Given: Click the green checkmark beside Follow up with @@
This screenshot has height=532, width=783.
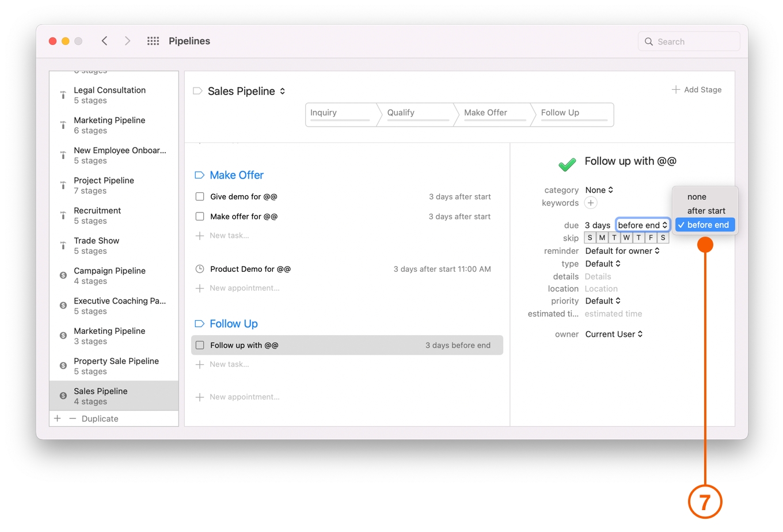Looking at the screenshot, I should tap(567, 164).
